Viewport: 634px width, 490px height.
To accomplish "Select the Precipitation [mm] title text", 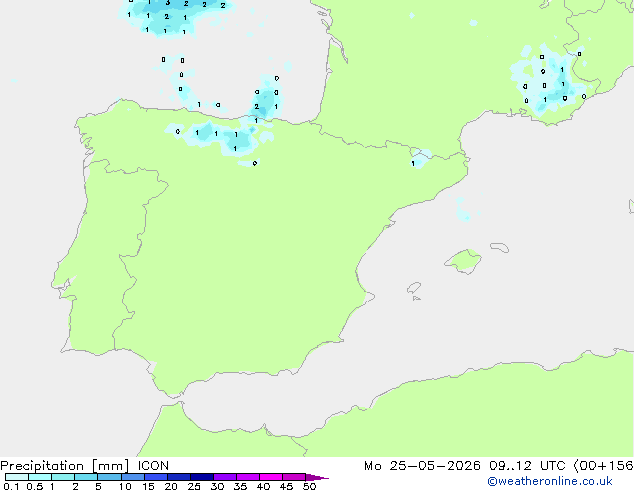I will click(65, 466).
